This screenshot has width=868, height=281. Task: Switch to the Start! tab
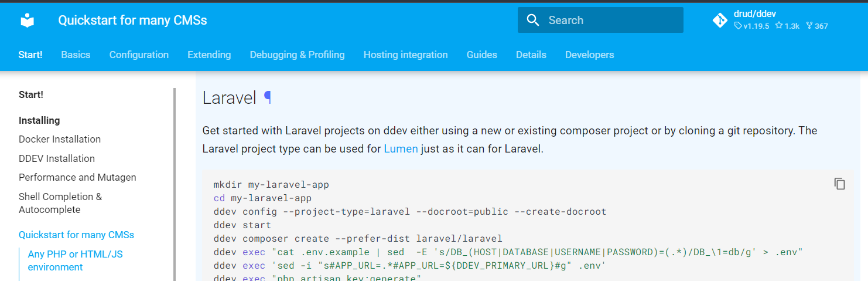click(x=30, y=55)
